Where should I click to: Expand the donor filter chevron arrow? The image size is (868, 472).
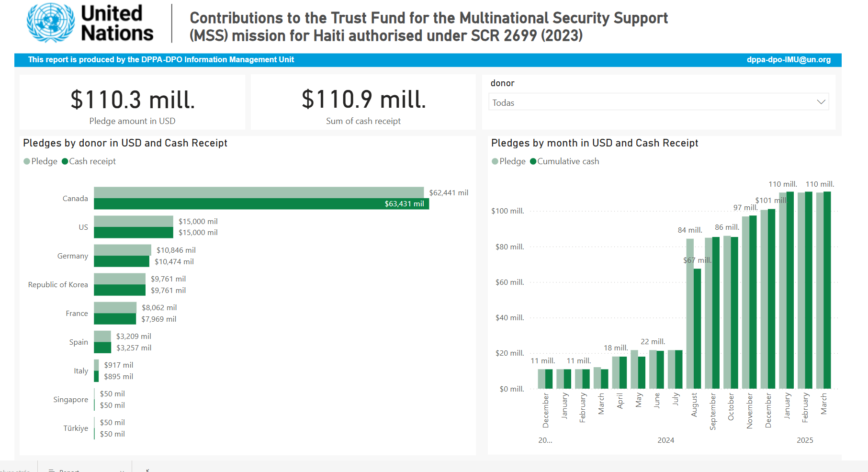pyautogui.click(x=821, y=102)
